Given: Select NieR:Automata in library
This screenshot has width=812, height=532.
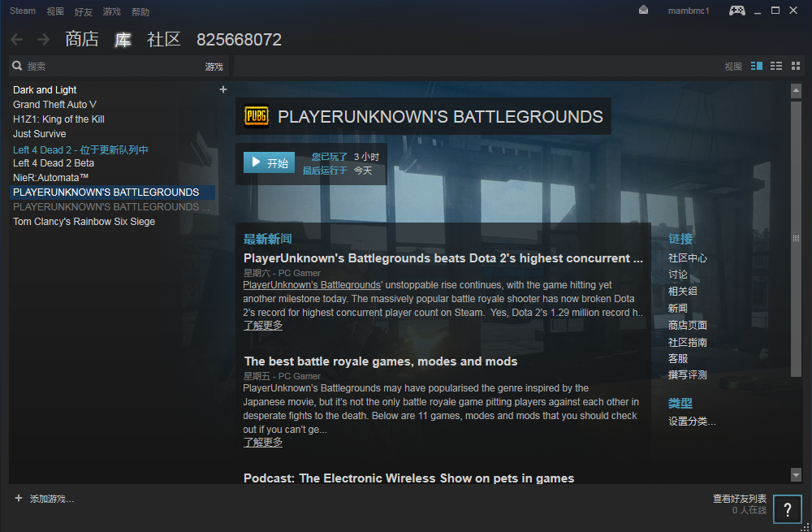Looking at the screenshot, I should (x=50, y=178).
